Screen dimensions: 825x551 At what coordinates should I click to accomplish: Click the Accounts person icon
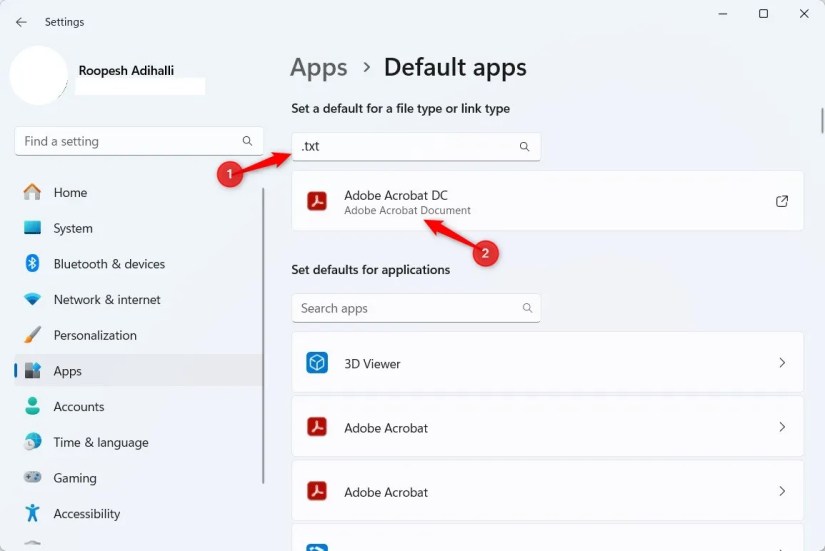tap(32, 406)
